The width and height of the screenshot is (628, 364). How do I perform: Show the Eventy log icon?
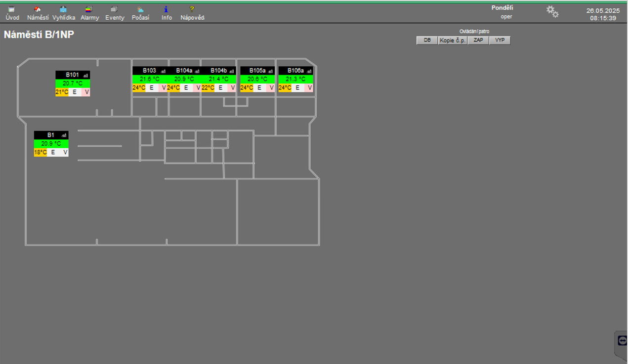click(x=115, y=9)
